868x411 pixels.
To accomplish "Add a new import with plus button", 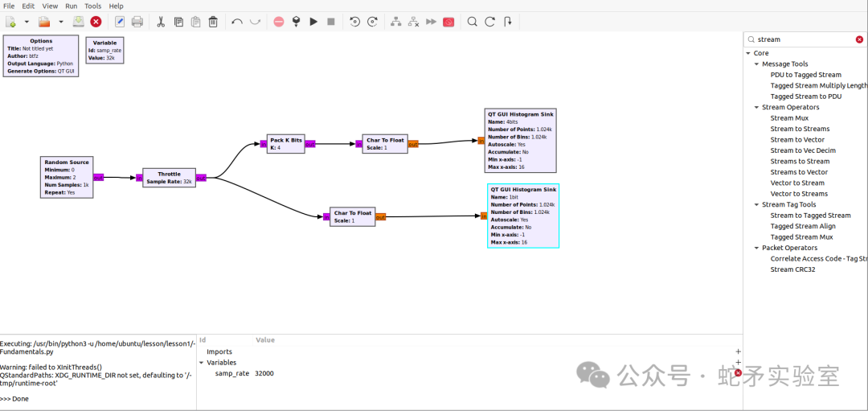I will click(x=738, y=351).
